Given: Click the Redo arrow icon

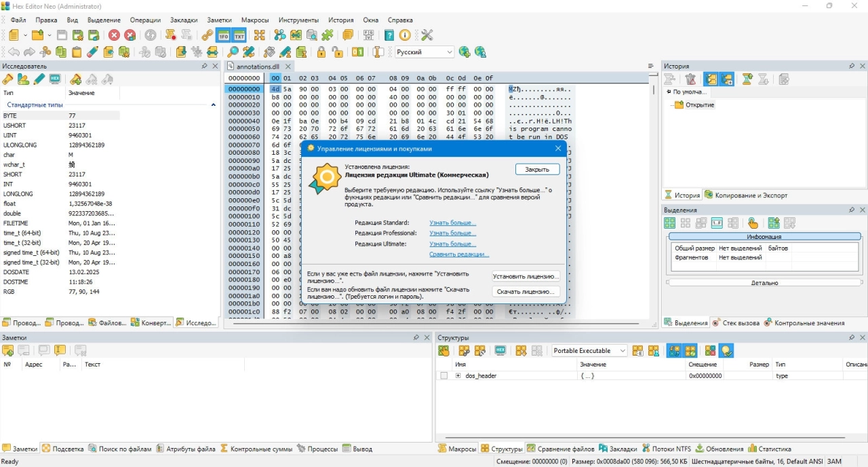Looking at the screenshot, I should [x=29, y=52].
